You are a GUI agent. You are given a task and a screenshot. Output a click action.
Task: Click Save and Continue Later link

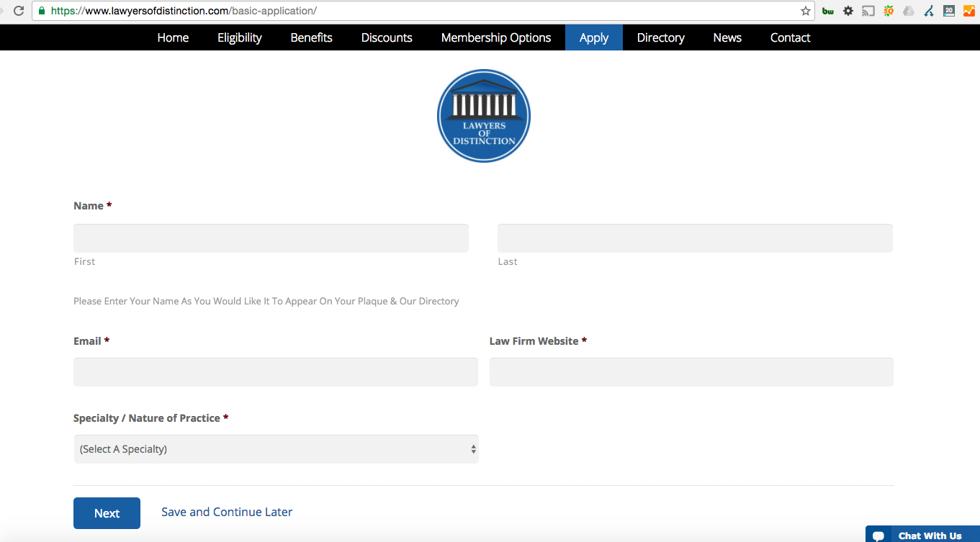pyautogui.click(x=227, y=512)
